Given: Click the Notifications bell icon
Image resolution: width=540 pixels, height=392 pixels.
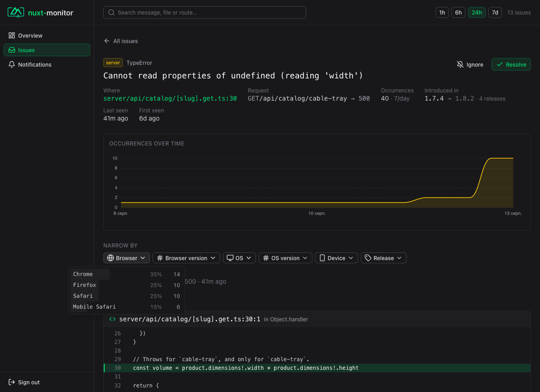Looking at the screenshot, I should pos(12,64).
